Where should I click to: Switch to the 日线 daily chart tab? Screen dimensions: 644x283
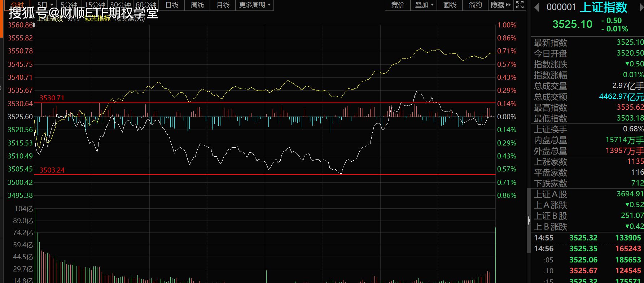pyautogui.click(x=172, y=5)
